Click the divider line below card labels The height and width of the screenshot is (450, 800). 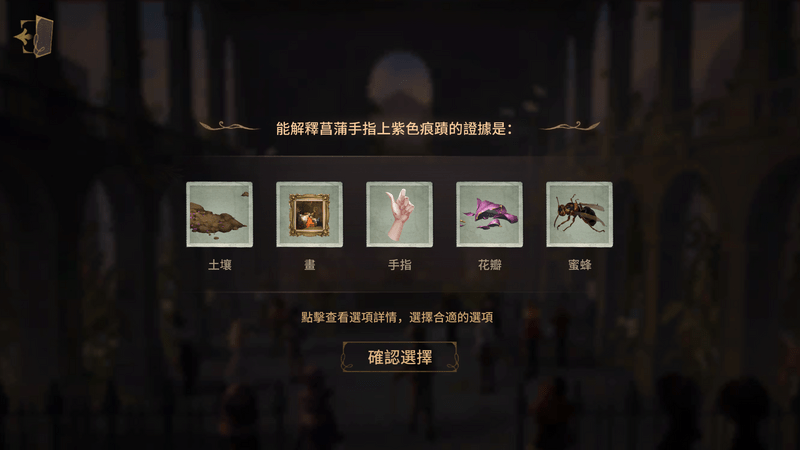pos(399,292)
